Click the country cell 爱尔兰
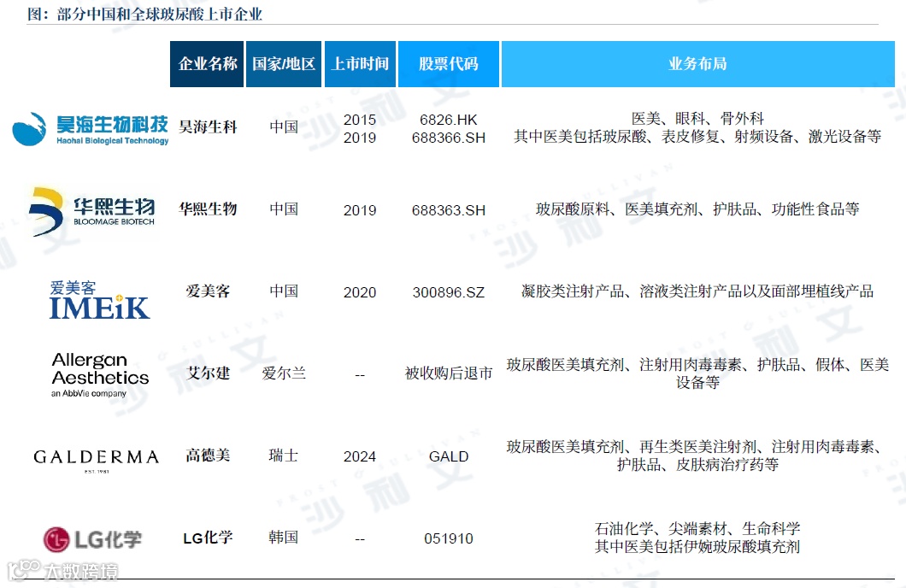This screenshot has width=906, height=588. click(x=284, y=373)
